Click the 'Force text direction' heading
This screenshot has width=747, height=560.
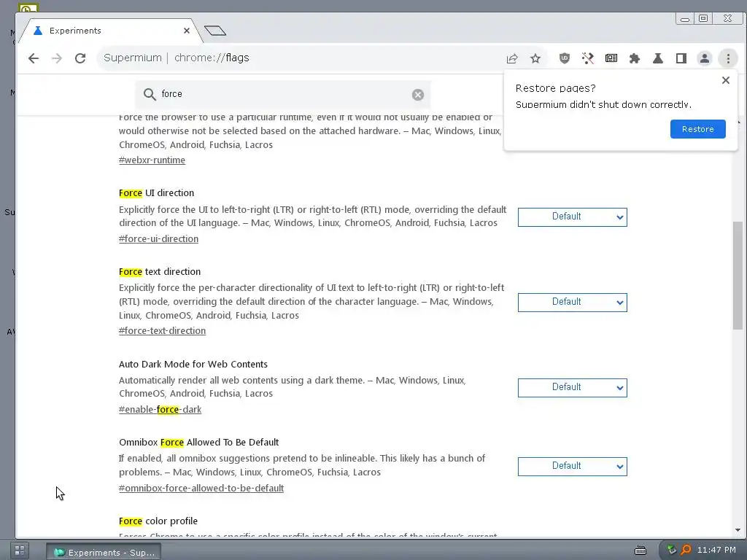(x=160, y=271)
